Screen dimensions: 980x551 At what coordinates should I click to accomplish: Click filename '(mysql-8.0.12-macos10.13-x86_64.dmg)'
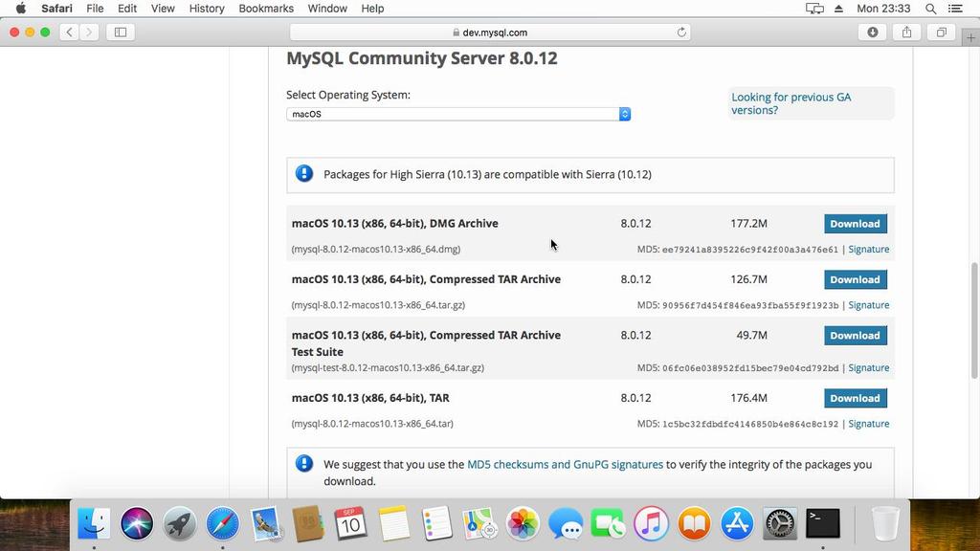(375, 249)
